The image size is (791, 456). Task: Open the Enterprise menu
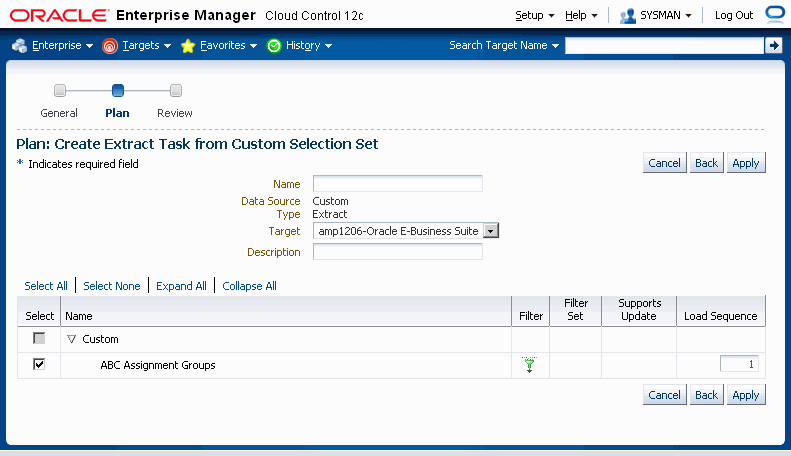62,45
